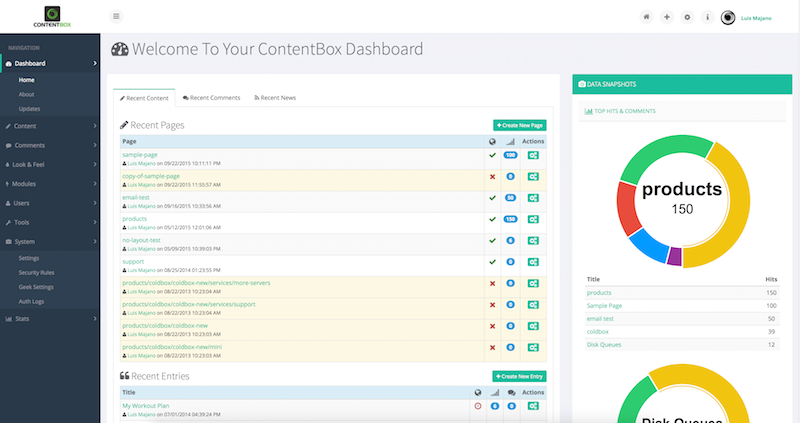Click the Luis Majano avatar image

(728, 17)
